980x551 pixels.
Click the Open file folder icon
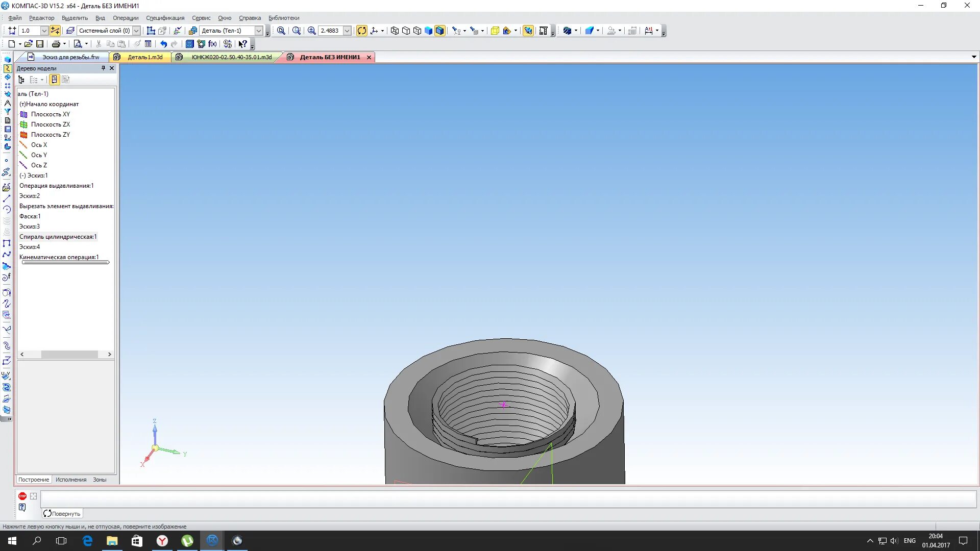[29, 44]
